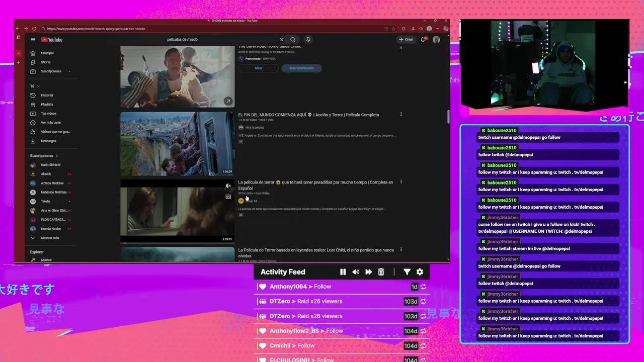
Task: Reload the browser page
Action: (34, 29)
